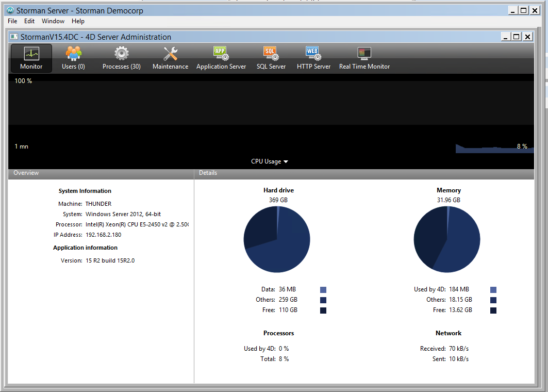Open the CPU Usage graph selector

pyautogui.click(x=265, y=161)
